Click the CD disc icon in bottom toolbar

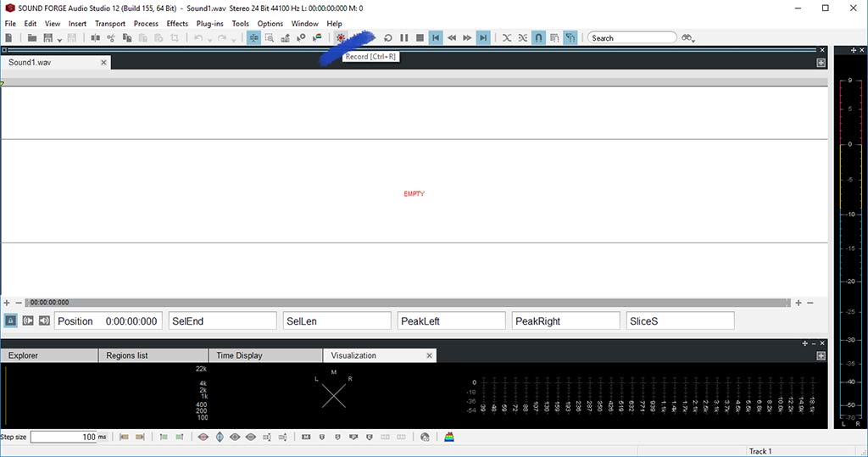[426, 437]
